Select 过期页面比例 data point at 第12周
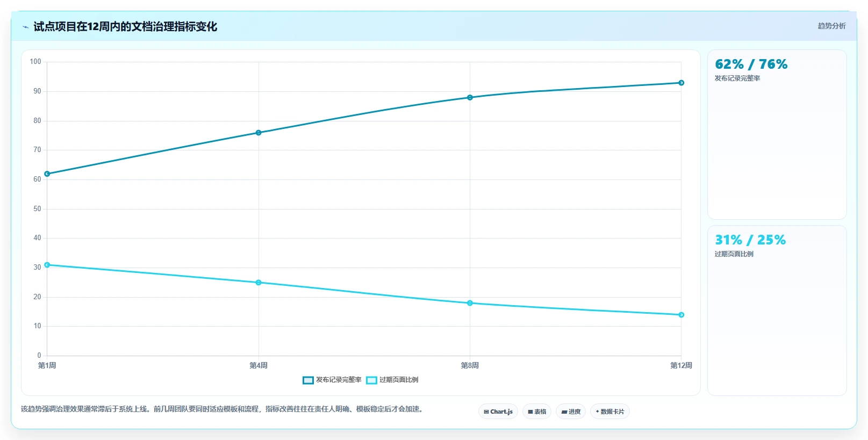This screenshot has height=440, width=868. pyautogui.click(x=681, y=315)
